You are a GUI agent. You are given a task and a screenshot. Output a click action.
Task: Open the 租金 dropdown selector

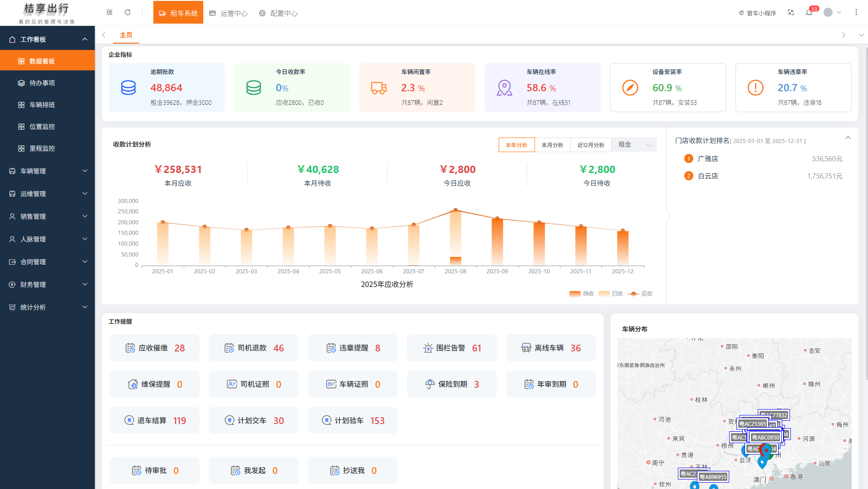click(x=634, y=145)
